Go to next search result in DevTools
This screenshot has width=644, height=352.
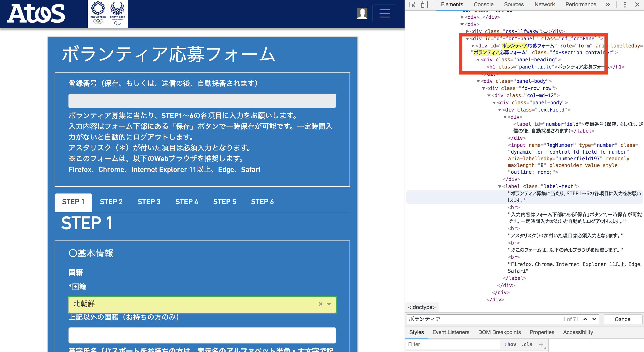594,319
